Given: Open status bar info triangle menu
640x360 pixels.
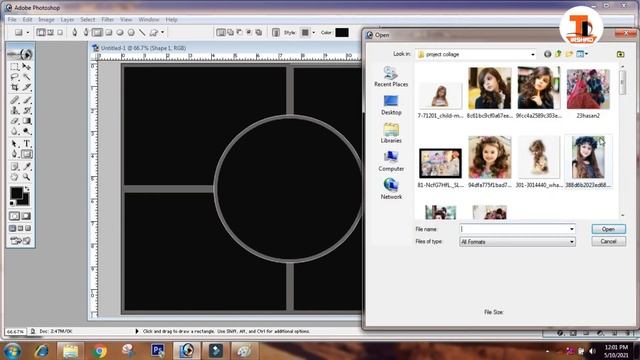Looking at the screenshot, I should click(x=137, y=331).
